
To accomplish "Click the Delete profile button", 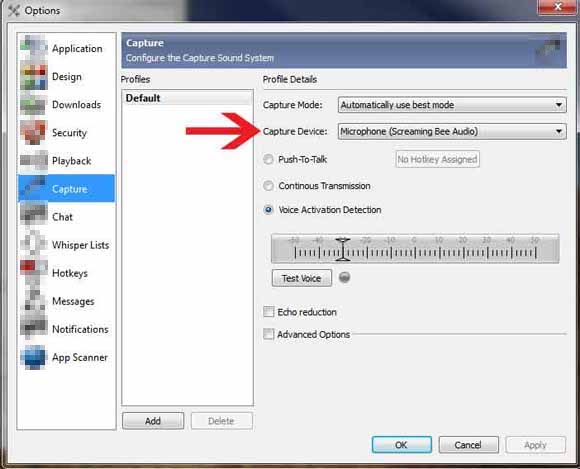I will pyautogui.click(x=221, y=421).
